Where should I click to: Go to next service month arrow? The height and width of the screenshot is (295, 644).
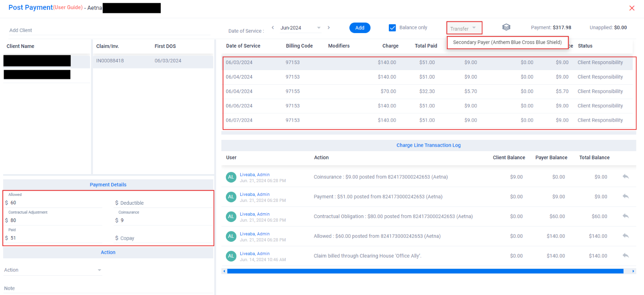tap(328, 27)
